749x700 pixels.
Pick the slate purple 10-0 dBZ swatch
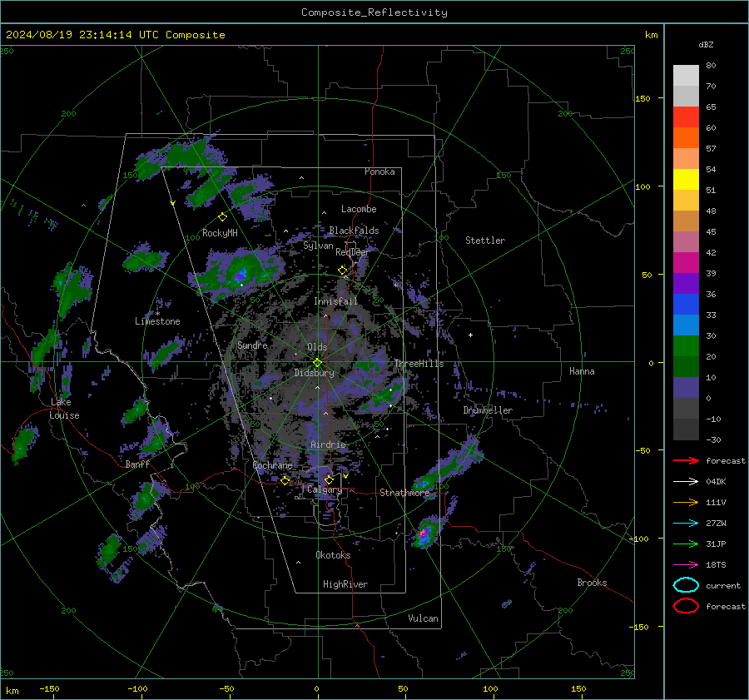686,388
